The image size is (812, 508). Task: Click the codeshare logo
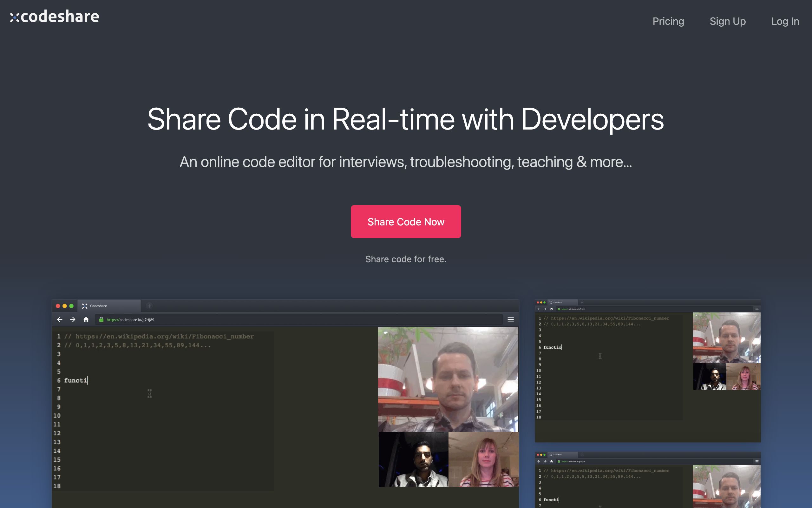click(55, 17)
